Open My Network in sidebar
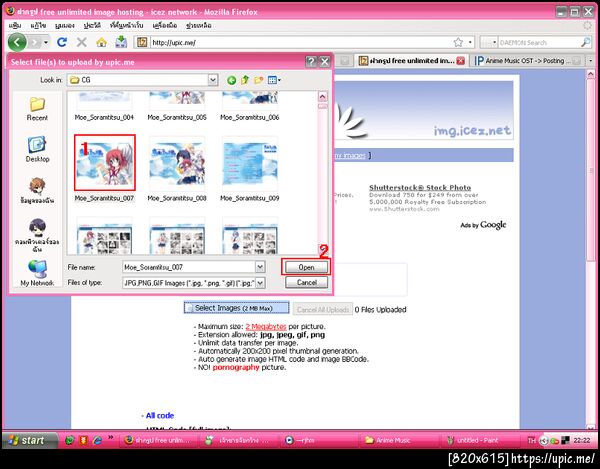Screen dimensions: 600x469 tap(37, 273)
